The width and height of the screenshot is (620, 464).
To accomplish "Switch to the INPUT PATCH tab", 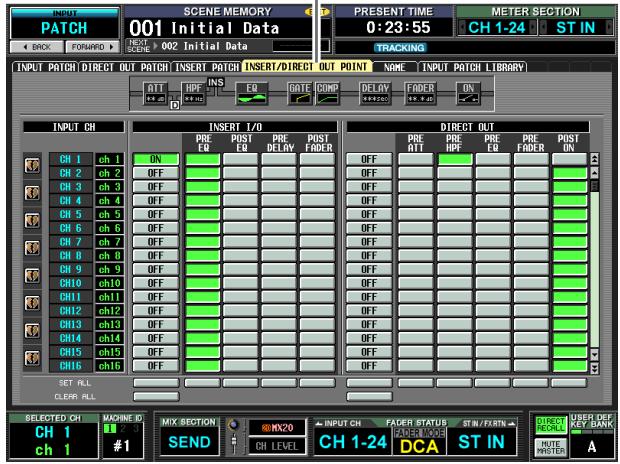I will (46, 67).
